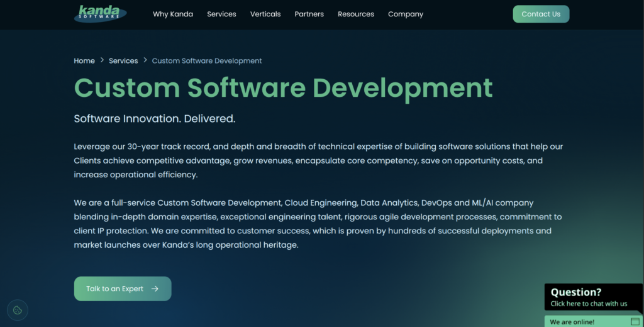Click the paragraph beginning 'Leverage our 30-year'
This screenshot has height=327, width=644.
click(x=318, y=160)
